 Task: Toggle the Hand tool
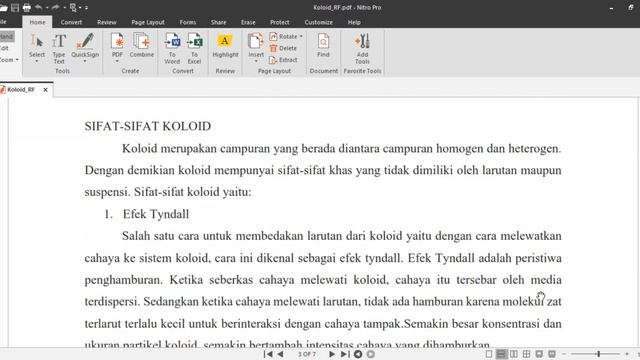coord(7,36)
